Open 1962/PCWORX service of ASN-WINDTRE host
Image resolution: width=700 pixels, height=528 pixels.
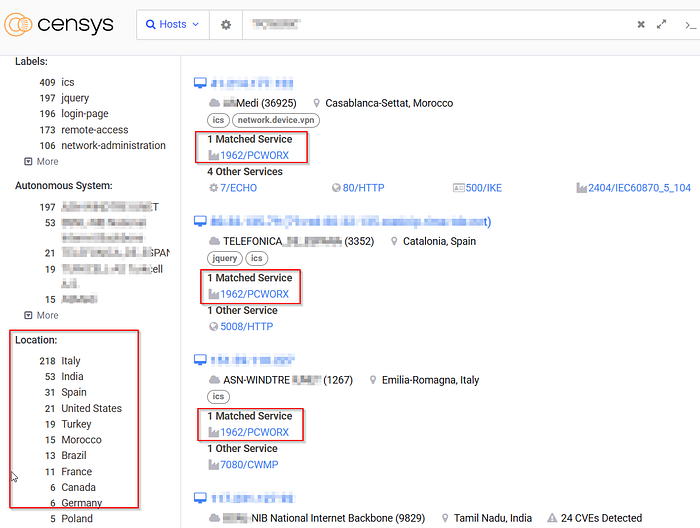pos(254,432)
